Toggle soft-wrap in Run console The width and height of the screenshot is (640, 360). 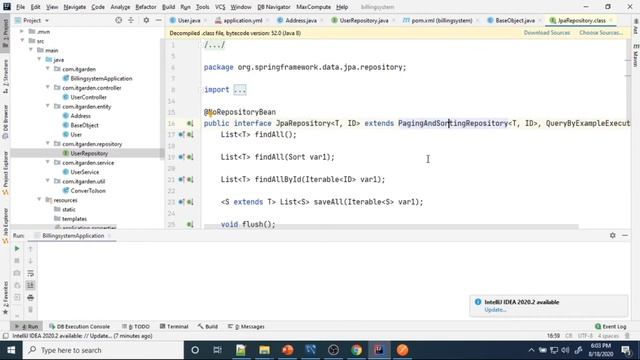pyautogui.click(x=30, y=273)
